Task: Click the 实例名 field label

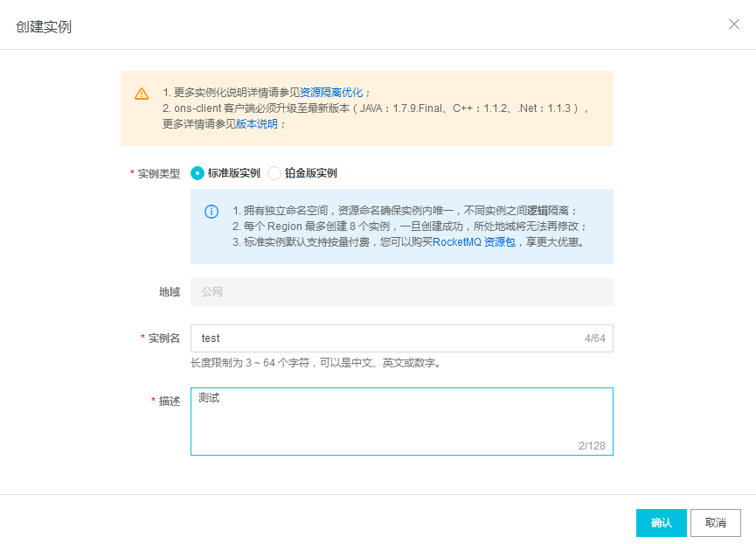Action: [163, 338]
